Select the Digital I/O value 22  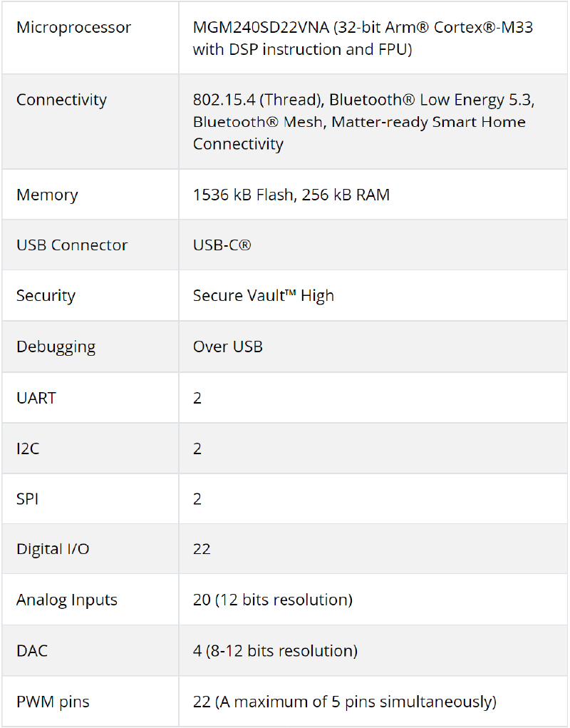pyautogui.click(x=202, y=549)
